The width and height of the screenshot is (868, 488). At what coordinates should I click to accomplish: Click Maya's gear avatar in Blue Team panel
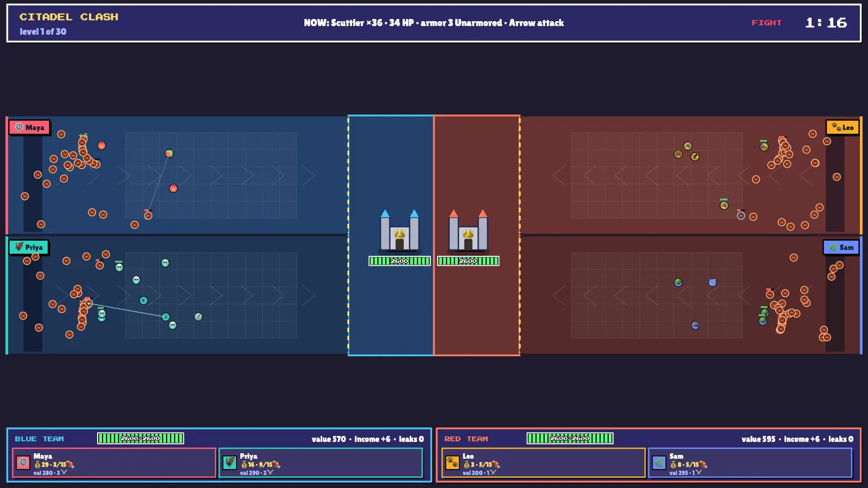(23, 463)
